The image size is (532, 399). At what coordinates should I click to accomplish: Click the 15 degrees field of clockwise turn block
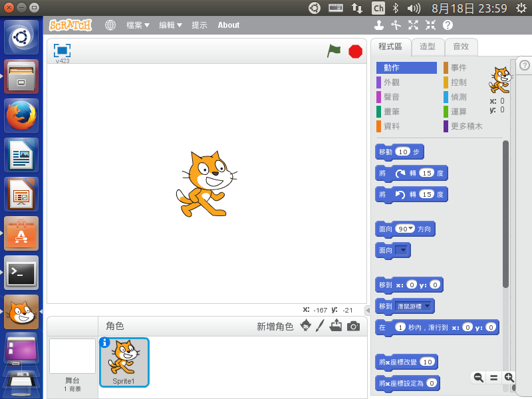pos(427,173)
